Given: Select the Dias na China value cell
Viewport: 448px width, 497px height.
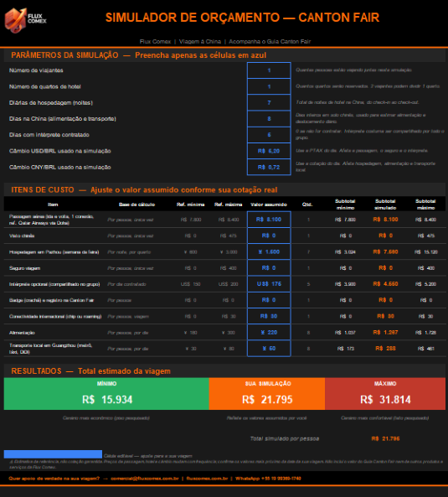Looking at the screenshot, I should [x=269, y=119].
